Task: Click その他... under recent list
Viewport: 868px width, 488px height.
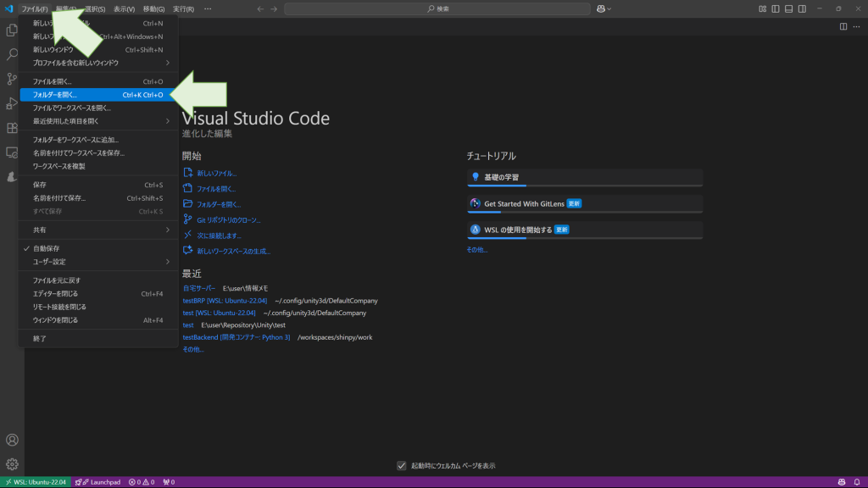Action: tap(193, 349)
